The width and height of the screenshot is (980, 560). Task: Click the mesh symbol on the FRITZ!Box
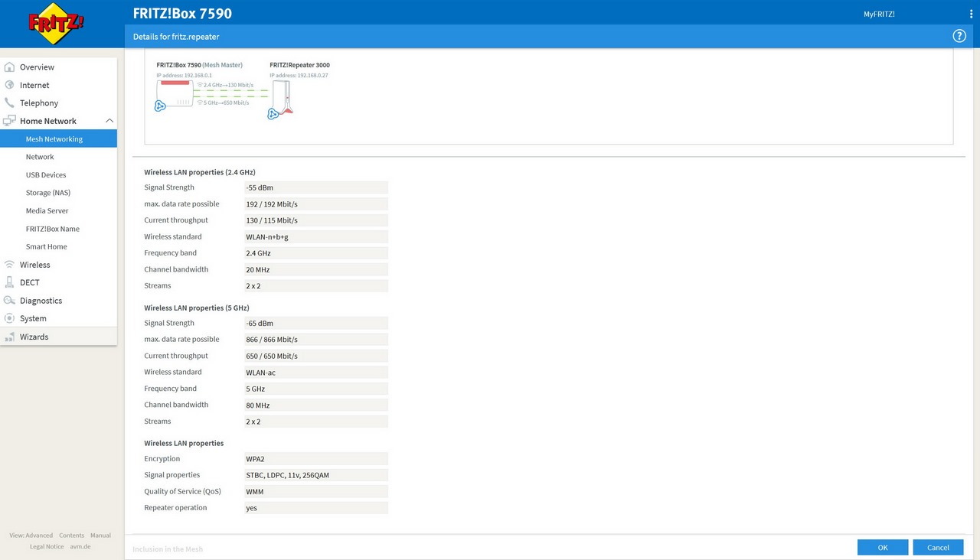point(160,106)
